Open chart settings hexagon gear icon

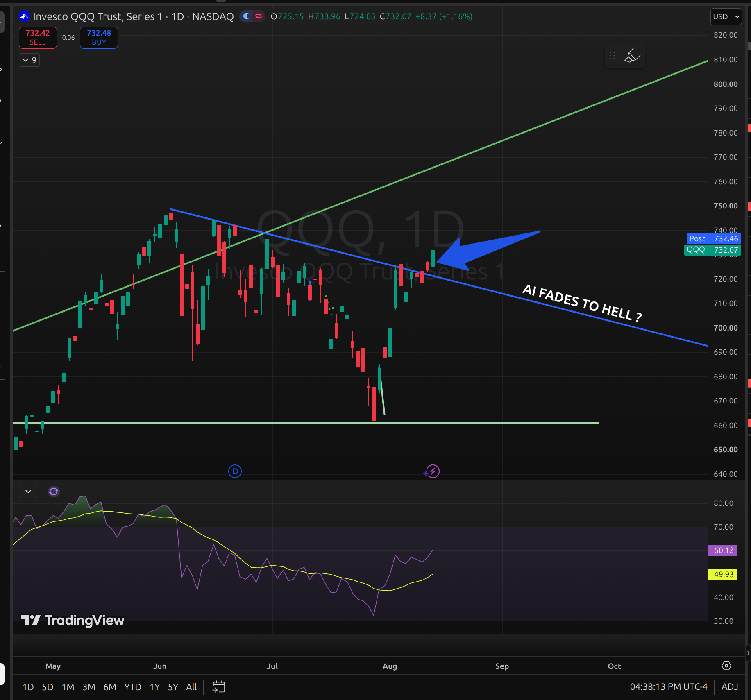726,666
